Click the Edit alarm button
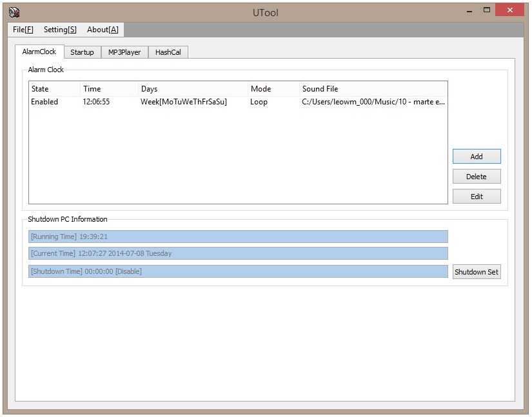The image size is (532, 417). point(477,197)
